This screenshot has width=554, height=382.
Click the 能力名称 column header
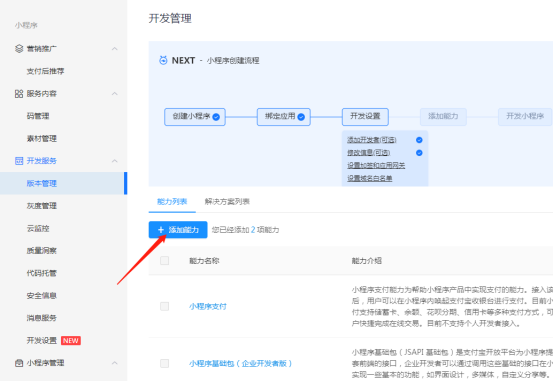[204, 261]
